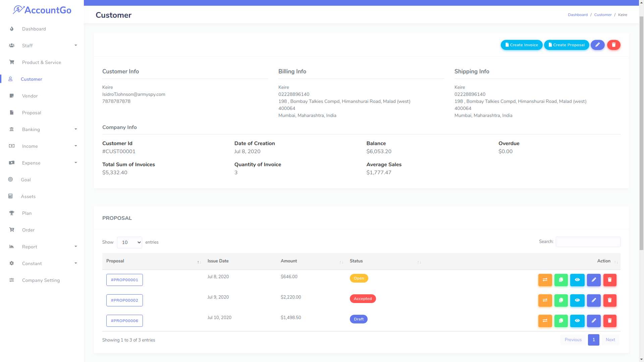View proposal #PROP00002 with eye icon

point(577,301)
